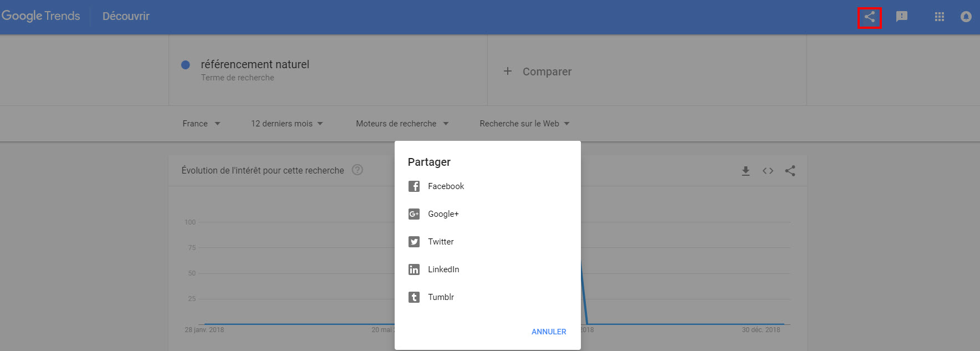The width and height of the screenshot is (980, 351).
Task: Open the Google apps grid icon
Action: [x=940, y=17]
